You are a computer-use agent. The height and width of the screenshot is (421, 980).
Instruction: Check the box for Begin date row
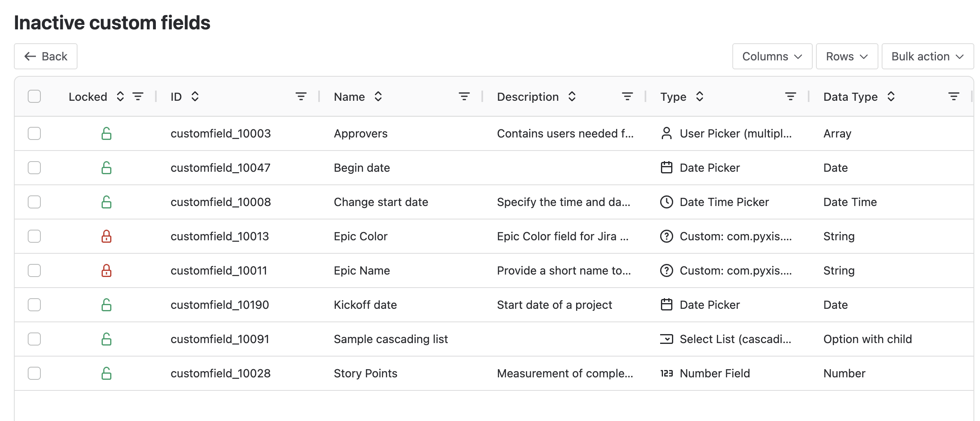pos(34,168)
